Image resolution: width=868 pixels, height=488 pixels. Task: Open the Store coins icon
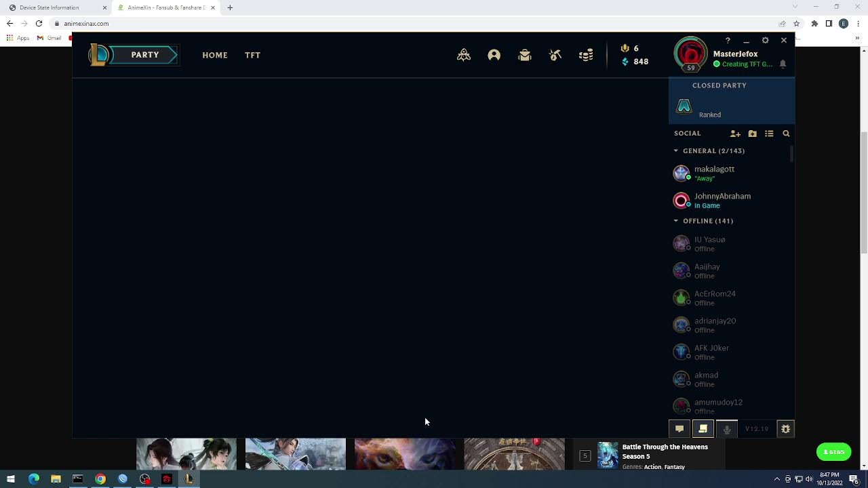pos(587,55)
